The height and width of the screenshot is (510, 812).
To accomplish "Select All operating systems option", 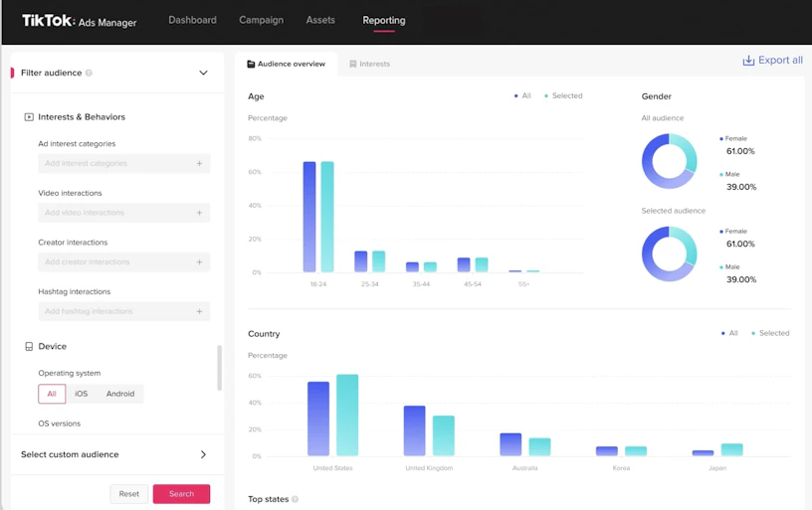I will coord(52,394).
